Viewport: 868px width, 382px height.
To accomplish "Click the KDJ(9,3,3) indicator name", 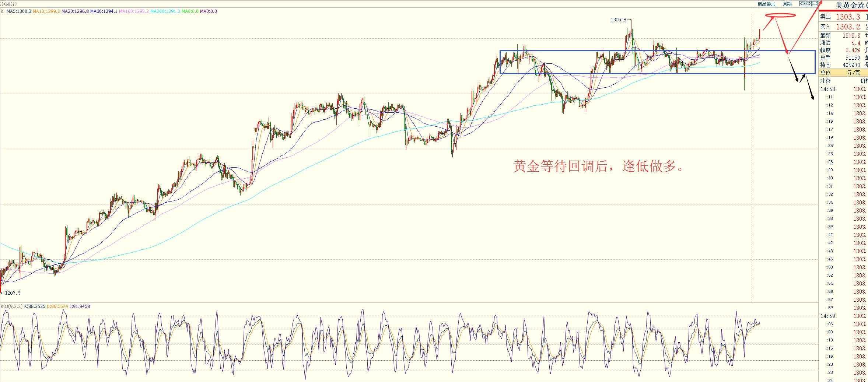I will click(x=11, y=306).
